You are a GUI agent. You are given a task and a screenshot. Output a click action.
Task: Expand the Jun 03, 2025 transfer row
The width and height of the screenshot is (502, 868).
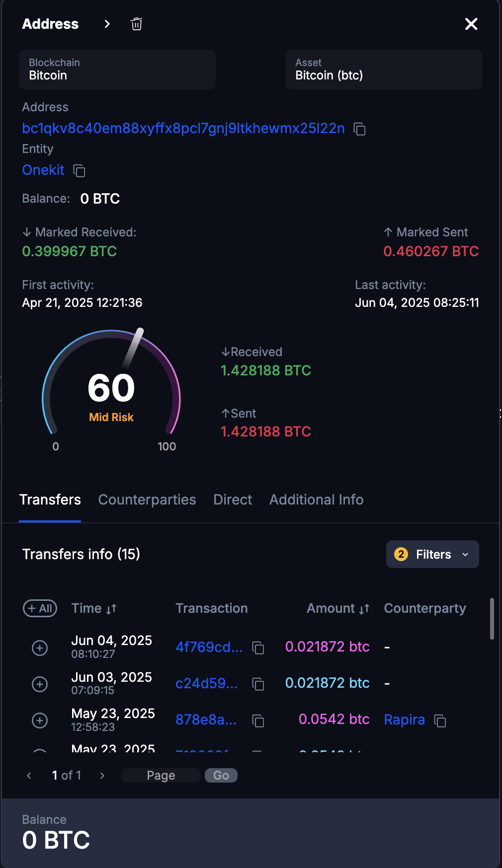click(40, 684)
